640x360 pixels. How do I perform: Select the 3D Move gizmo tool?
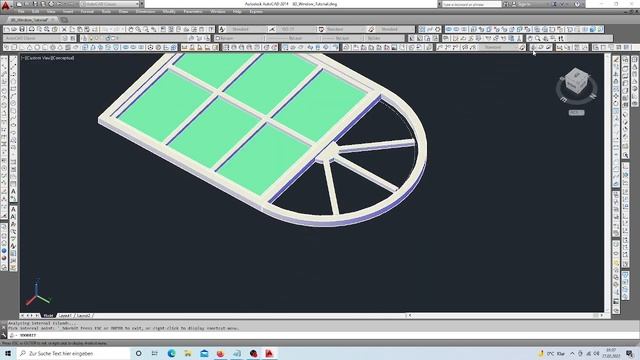(x=151, y=48)
